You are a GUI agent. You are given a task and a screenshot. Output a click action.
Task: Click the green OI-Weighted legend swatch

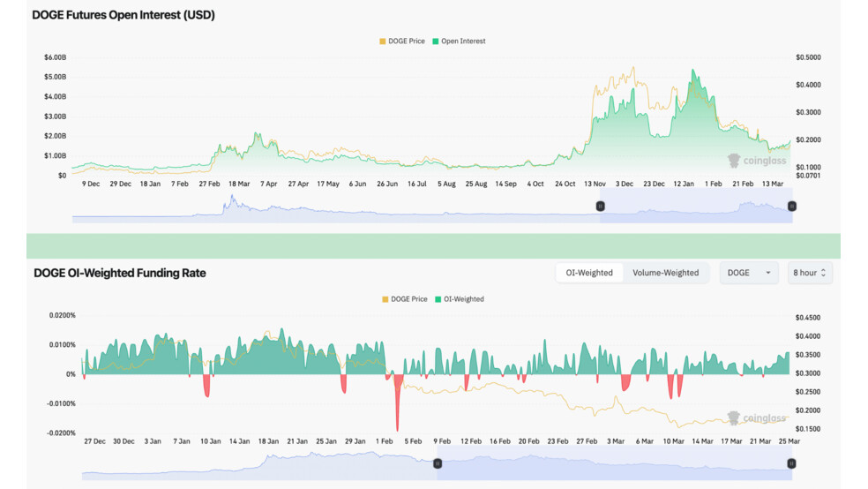click(x=438, y=299)
